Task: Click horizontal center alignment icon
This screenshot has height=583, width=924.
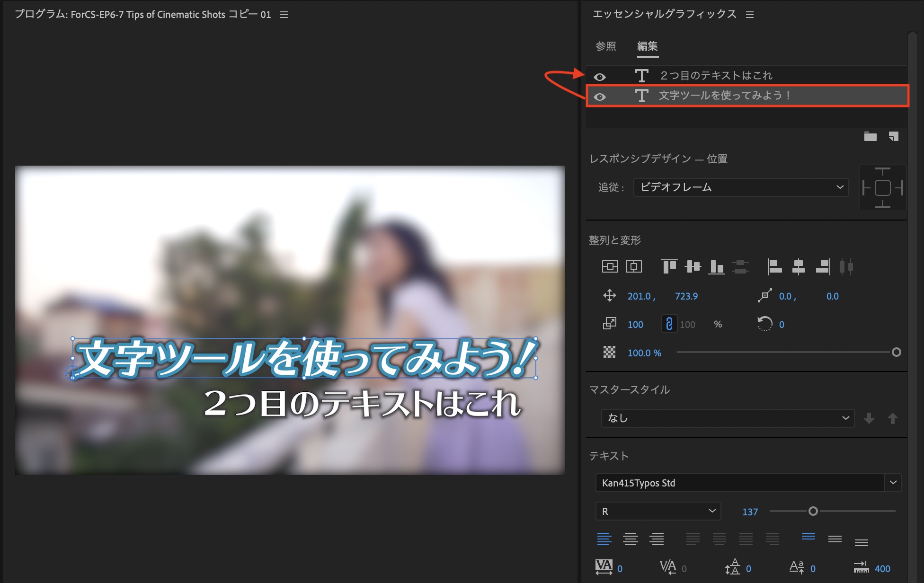Action: (798, 267)
